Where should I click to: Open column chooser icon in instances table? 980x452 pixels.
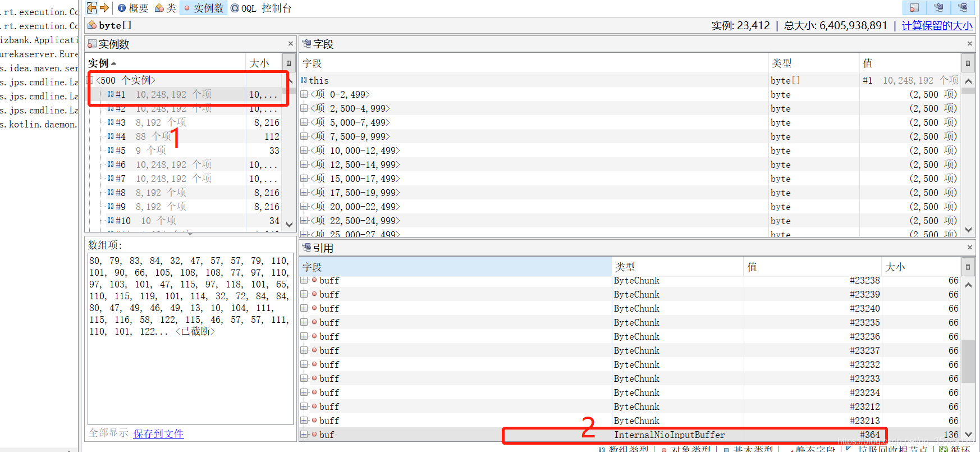pyautogui.click(x=288, y=63)
